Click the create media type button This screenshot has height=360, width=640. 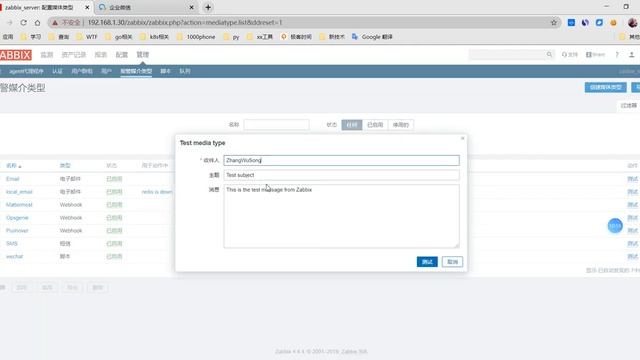pos(605,87)
